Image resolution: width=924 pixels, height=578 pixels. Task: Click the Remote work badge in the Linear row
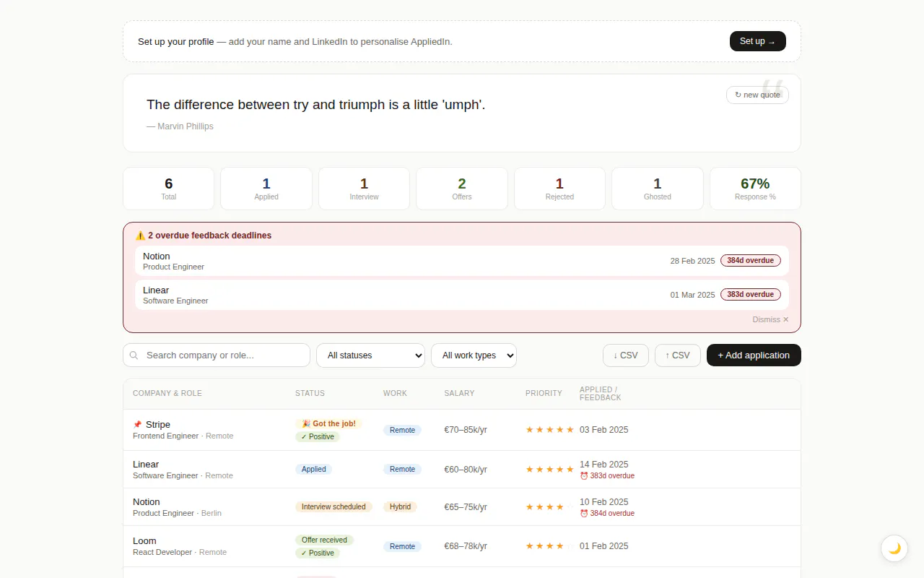click(x=402, y=470)
